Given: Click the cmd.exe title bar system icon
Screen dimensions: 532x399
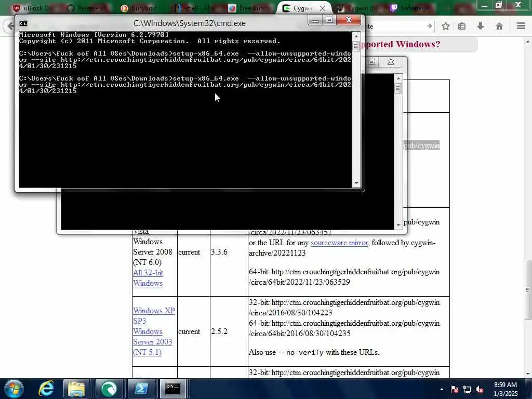Looking at the screenshot, I should 23,23.
